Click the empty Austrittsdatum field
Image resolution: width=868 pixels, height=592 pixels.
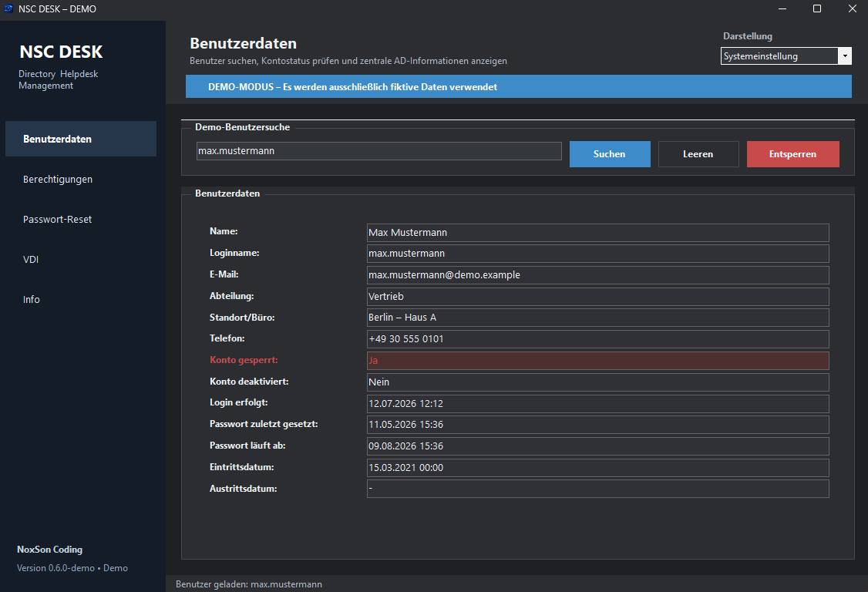point(598,489)
